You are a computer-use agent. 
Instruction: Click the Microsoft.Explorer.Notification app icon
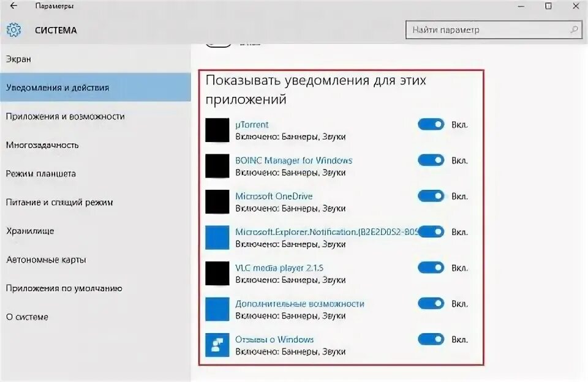pos(217,238)
